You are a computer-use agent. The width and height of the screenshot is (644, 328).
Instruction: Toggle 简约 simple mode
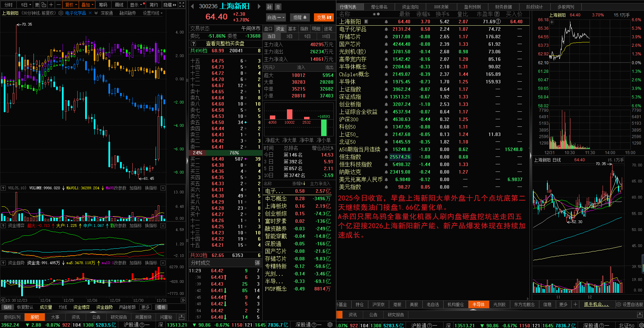(154, 5)
